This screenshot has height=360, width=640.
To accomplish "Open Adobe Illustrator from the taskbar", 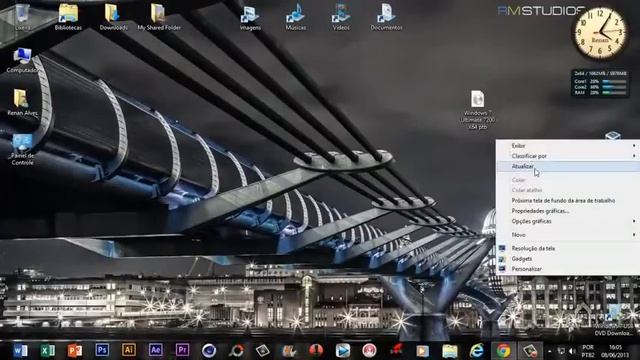I will click(129, 350).
